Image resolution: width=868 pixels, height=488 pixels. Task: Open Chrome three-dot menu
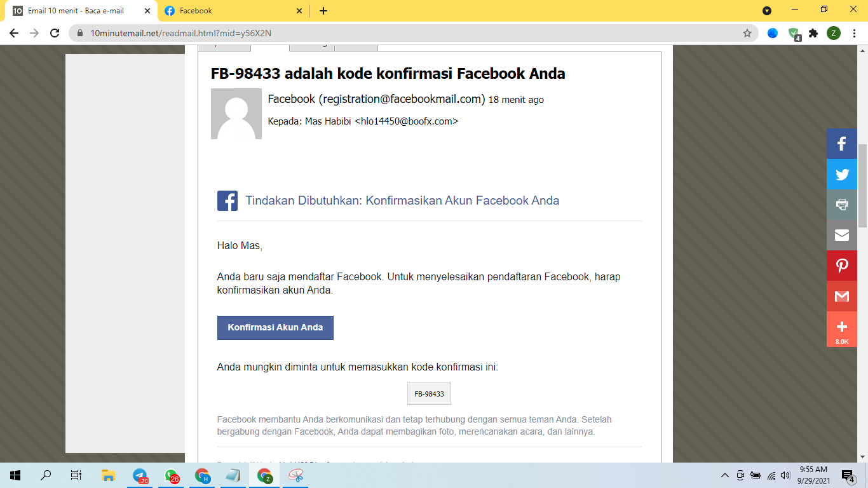tap(854, 33)
